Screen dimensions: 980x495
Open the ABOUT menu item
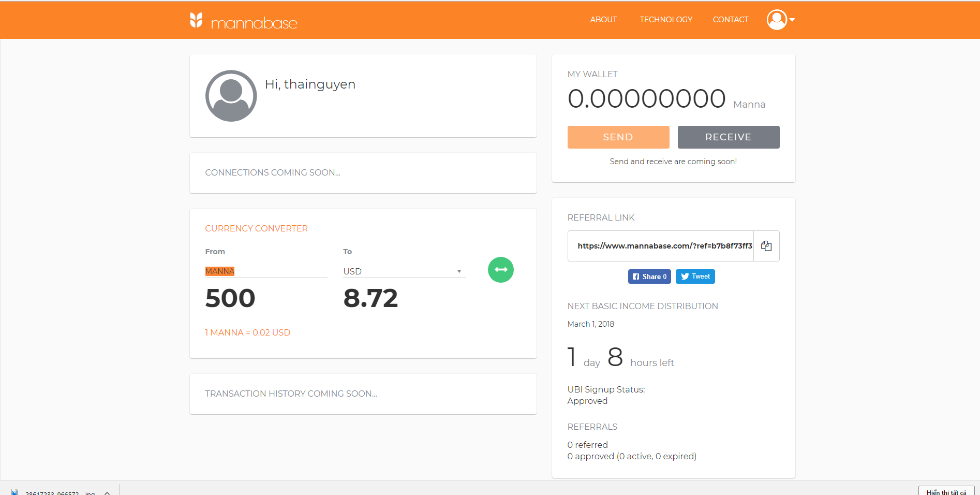tap(603, 20)
